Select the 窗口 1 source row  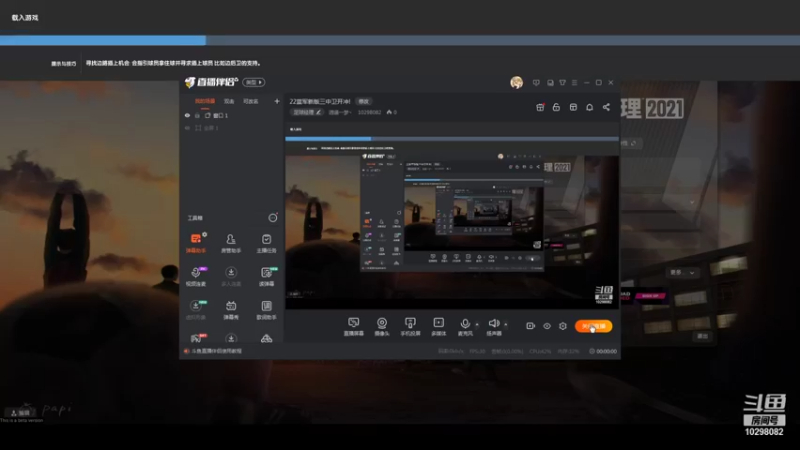coord(231,115)
